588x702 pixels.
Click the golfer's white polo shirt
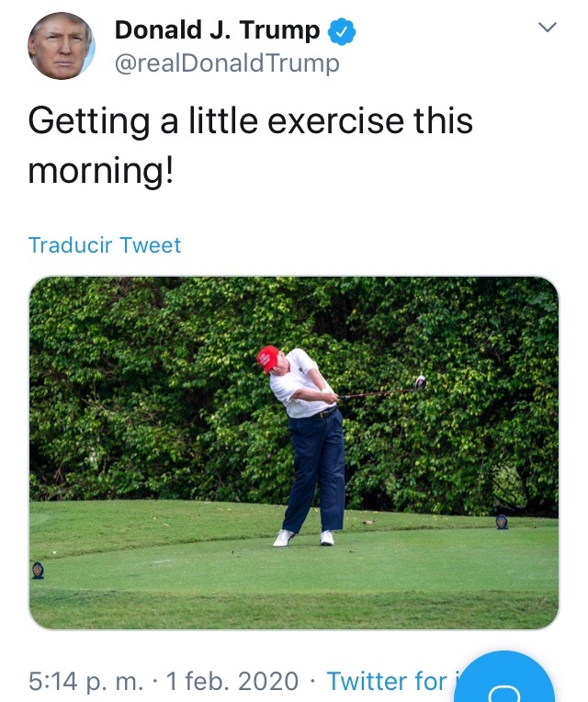tap(300, 384)
